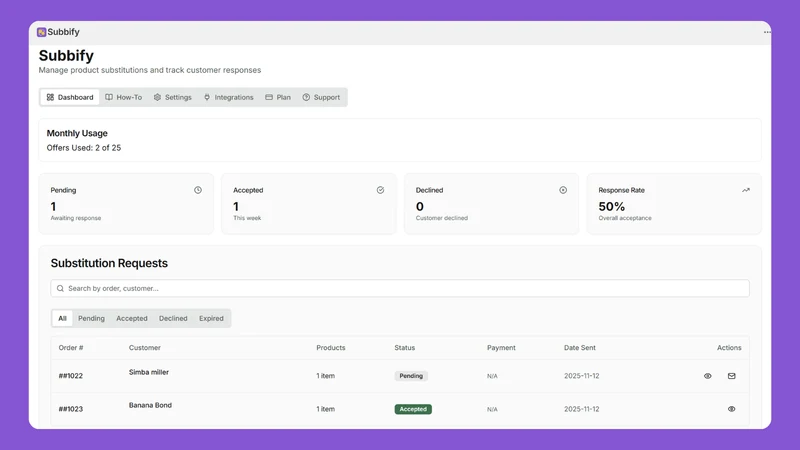The height and width of the screenshot is (450, 800).
Task: Click the Customer declined label
Action: 441,218
